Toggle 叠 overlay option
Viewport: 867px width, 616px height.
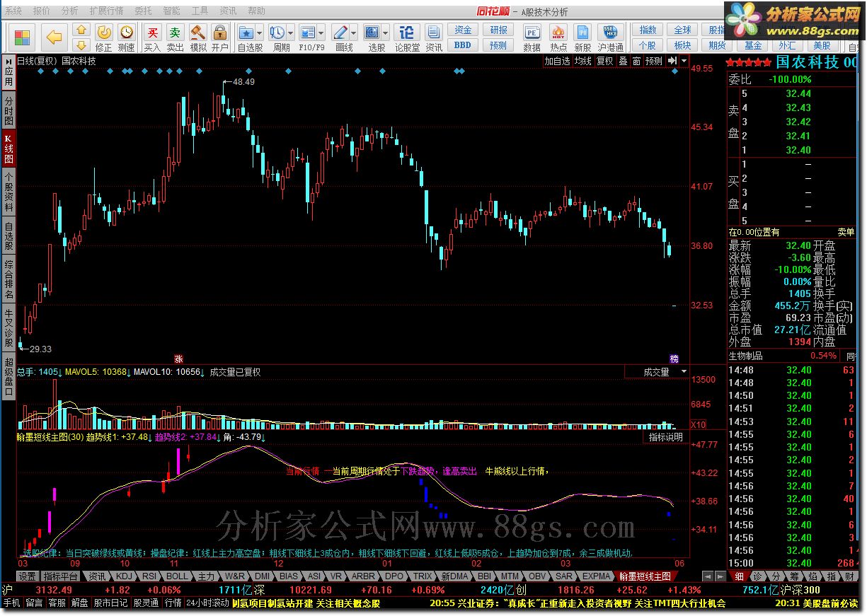(x=623, y=62)
